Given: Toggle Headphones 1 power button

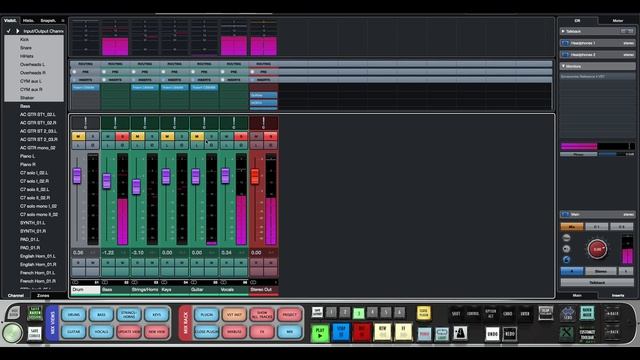Looking at the screenshot, I should tap(565, 43).
